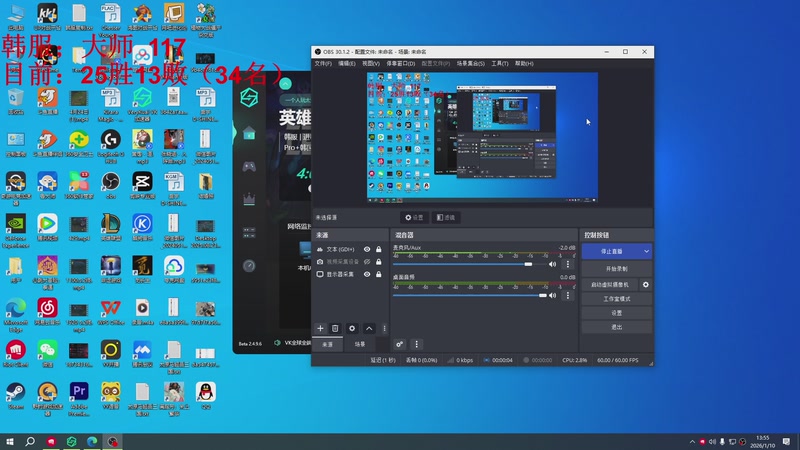The image size is (800, 450).
Task: Click 开始录制 button
Action: [x=616, y=268]
